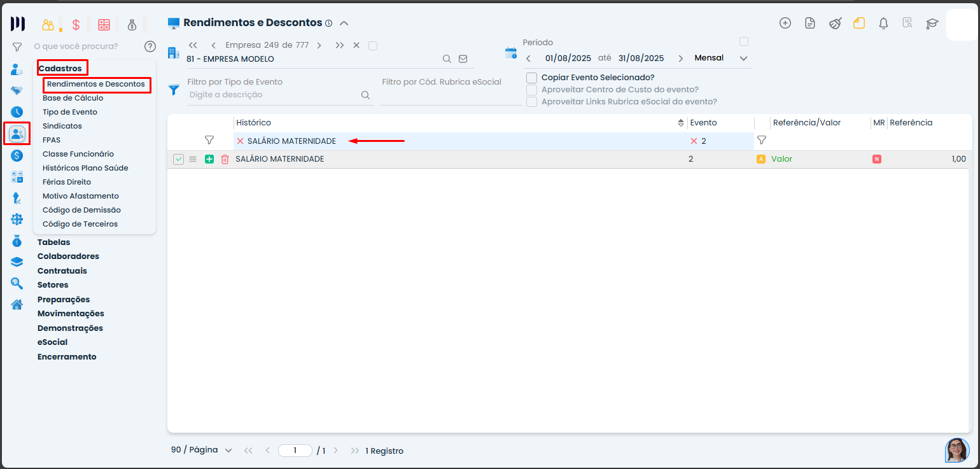Open the Base de Cálculo menu item
The width and height of the screenshot is (980, 469).
pos(73,98)
